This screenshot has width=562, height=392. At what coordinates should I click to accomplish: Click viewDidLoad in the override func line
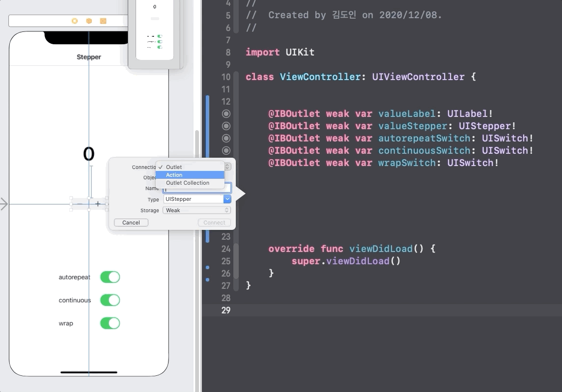pyautogui.click(x=381, y=249)
